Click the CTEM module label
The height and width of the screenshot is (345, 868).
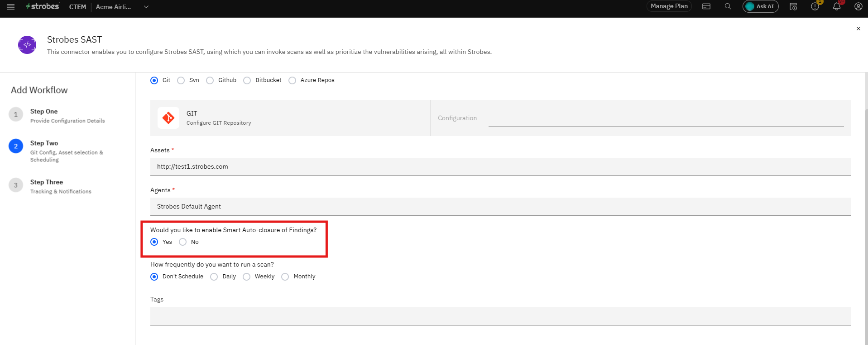point(77,7)
